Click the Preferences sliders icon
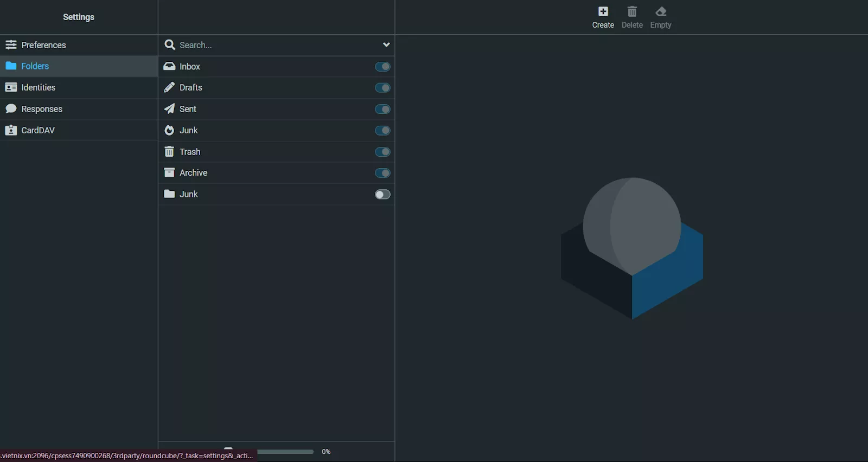This screenshot has width=868, height=462. 11,44
